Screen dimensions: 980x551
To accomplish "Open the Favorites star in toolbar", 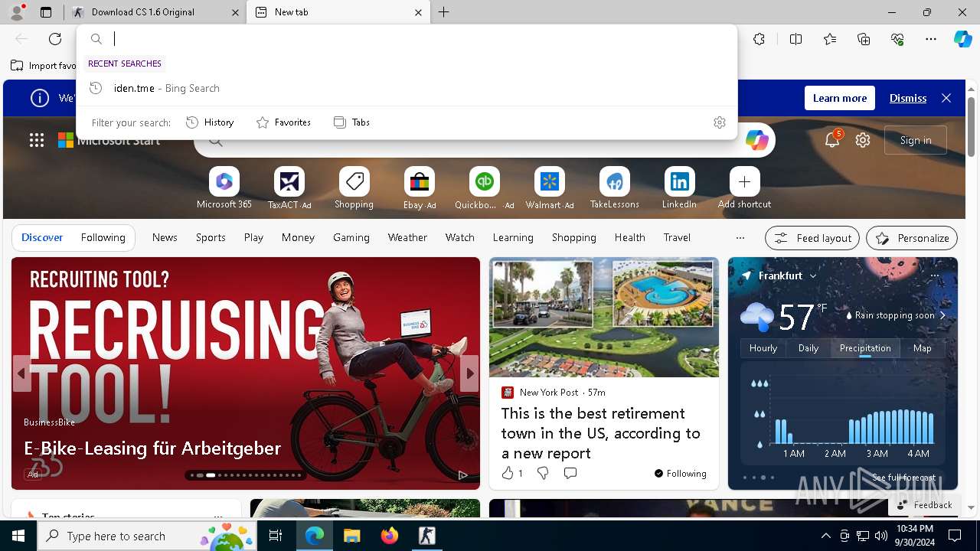I will pyautogui.click(x=830, y=39).
